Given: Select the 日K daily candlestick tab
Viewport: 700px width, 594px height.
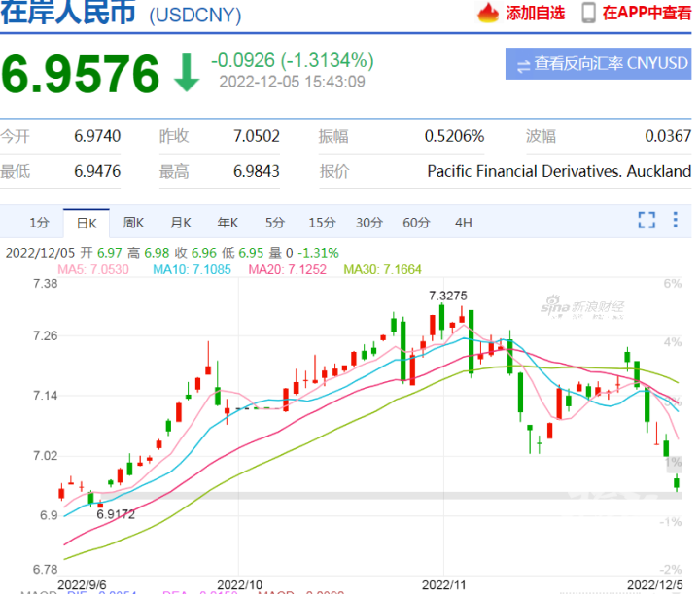Looking at the screenshot, I should pos(86,223).
